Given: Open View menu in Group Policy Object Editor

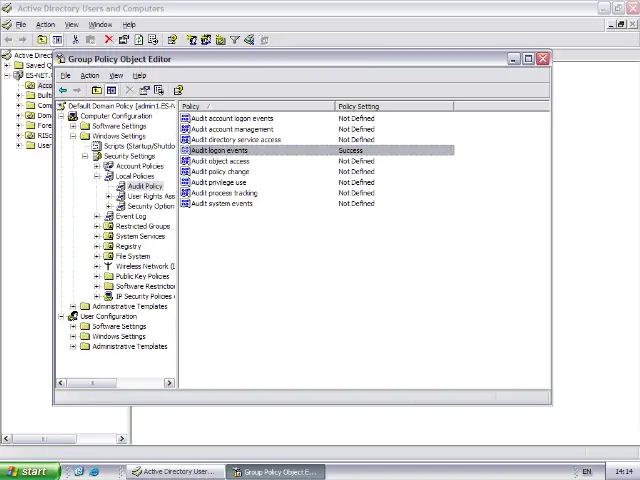Looking at the screenshot, I should pos(116,76).
